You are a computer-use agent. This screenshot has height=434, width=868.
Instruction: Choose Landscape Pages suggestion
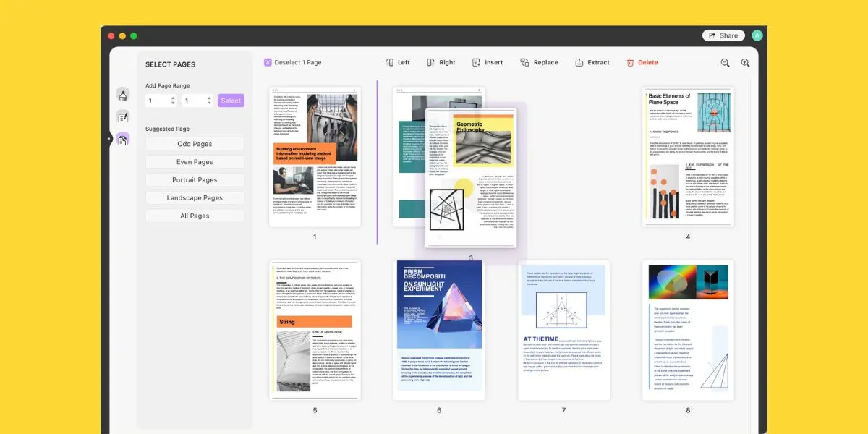(195, 197)
